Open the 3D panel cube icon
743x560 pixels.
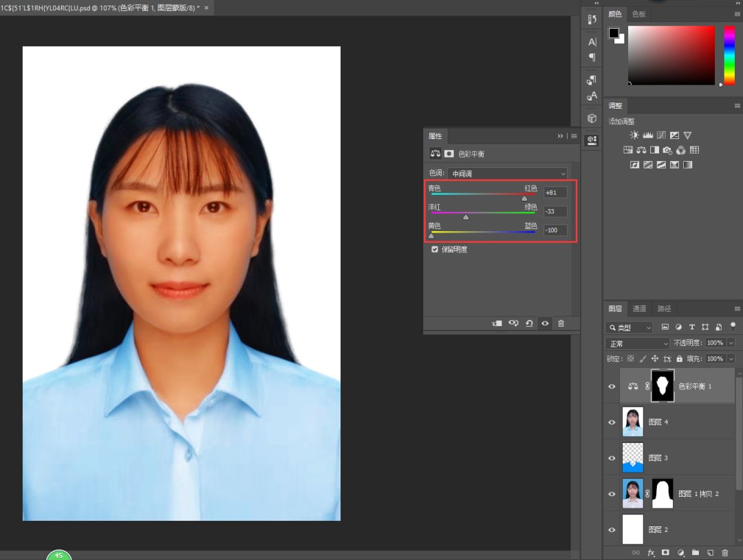(592, 118)
